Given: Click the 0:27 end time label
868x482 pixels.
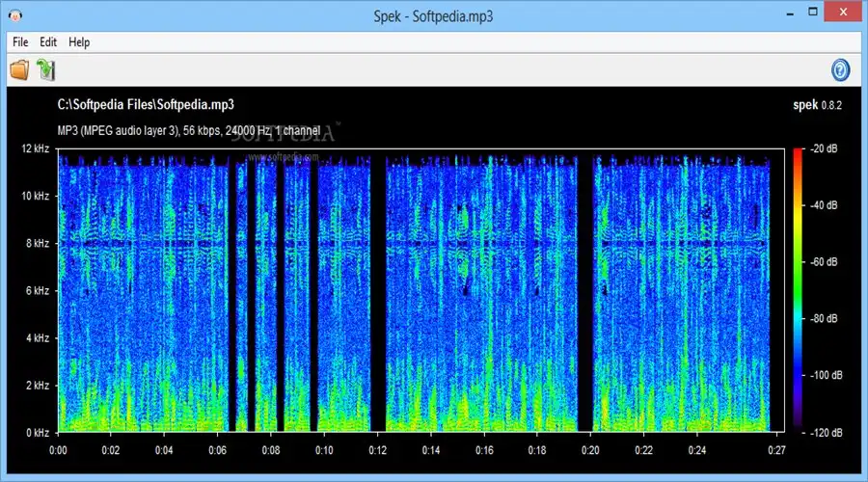Looking at the screenshot, I should tap(776, 449).
